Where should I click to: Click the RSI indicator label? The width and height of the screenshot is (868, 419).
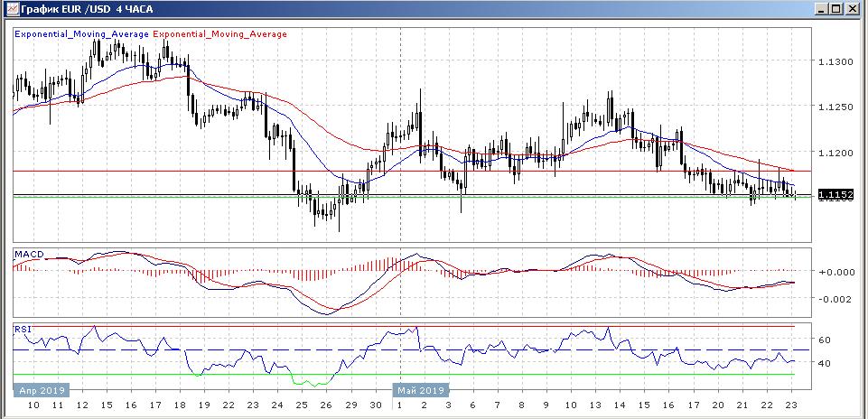[x=23, y=331]
